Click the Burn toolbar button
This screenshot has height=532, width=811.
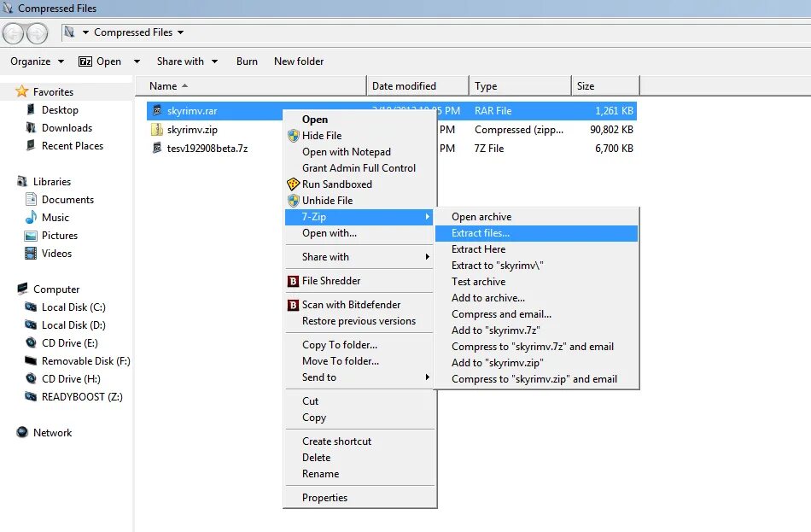point(247,61)
